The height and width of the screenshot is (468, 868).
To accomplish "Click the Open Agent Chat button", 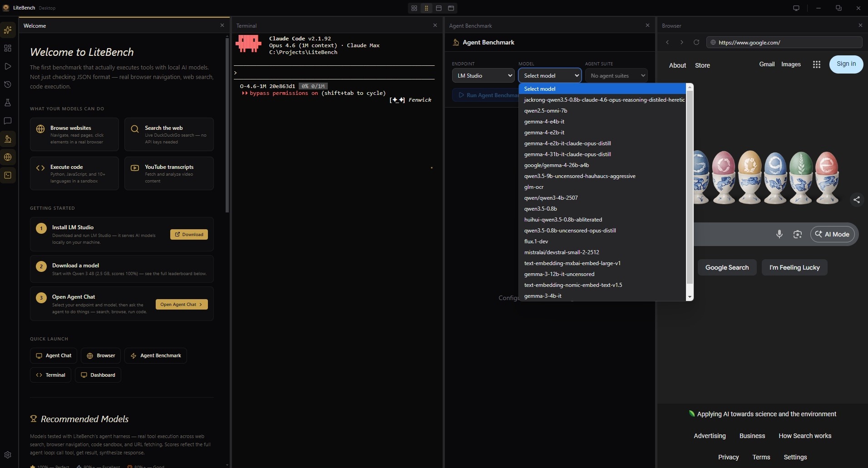I will pyautogui.click(x=182, y=304).
